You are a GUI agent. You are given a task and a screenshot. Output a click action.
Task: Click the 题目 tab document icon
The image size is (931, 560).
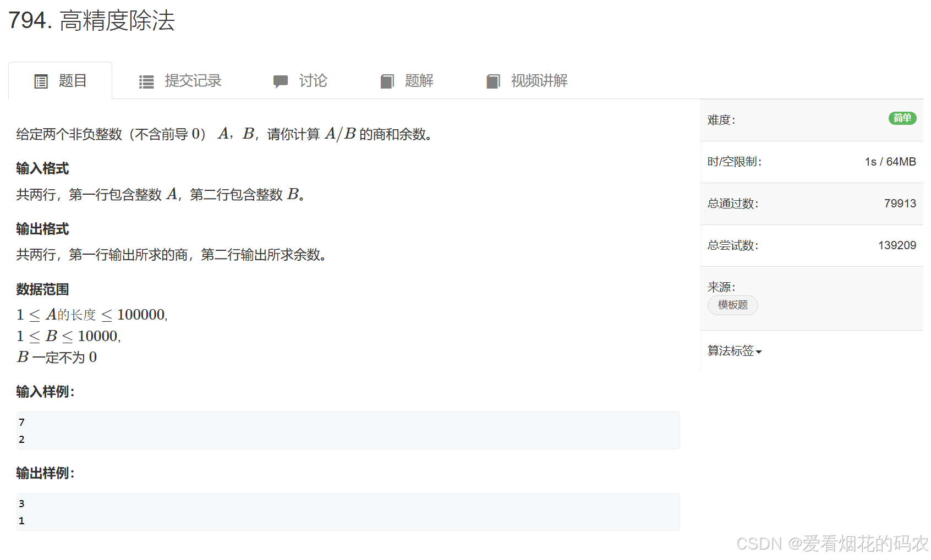(x=41, y=82)
